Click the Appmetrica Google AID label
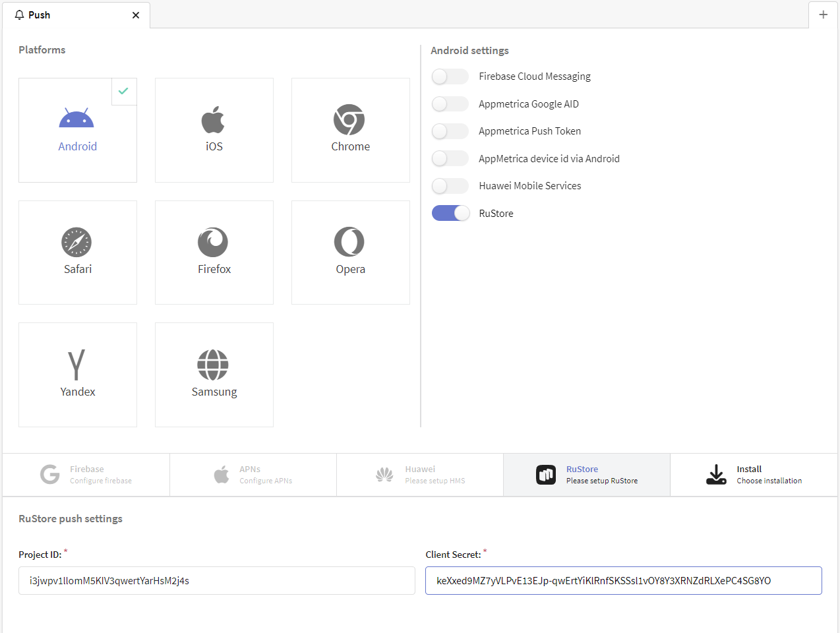Image resolution: width=840 pixels, height=633 pixels. (x=529, y=104)
